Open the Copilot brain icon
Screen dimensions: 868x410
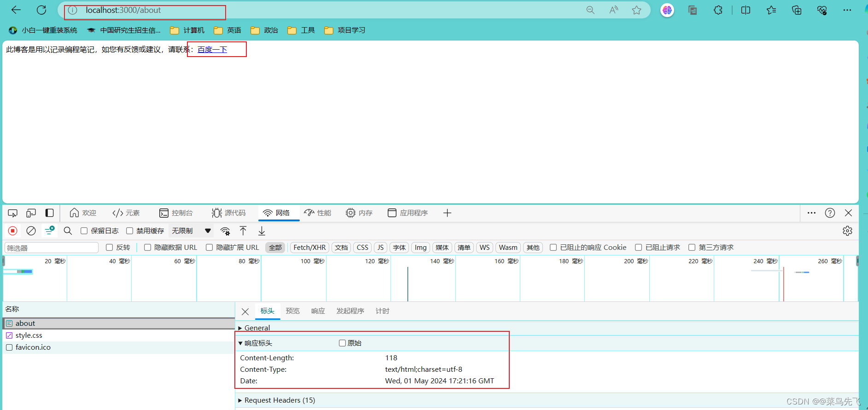[x=667, y=10]
